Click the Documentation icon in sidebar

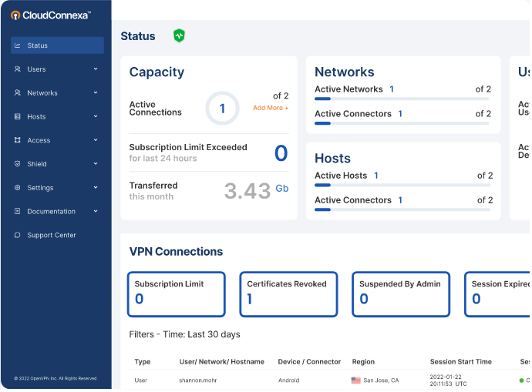(18, 212)
